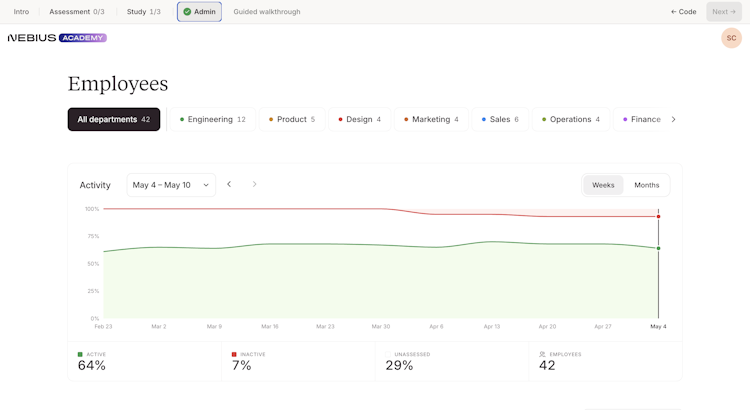Switch the activity chart to Months view
750x410 pixels.
pos(646,185)
